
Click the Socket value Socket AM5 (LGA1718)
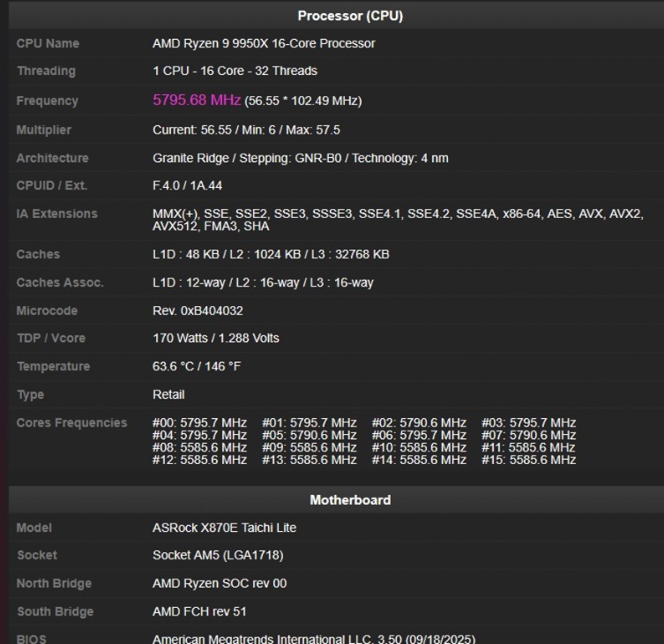point(218,556)
